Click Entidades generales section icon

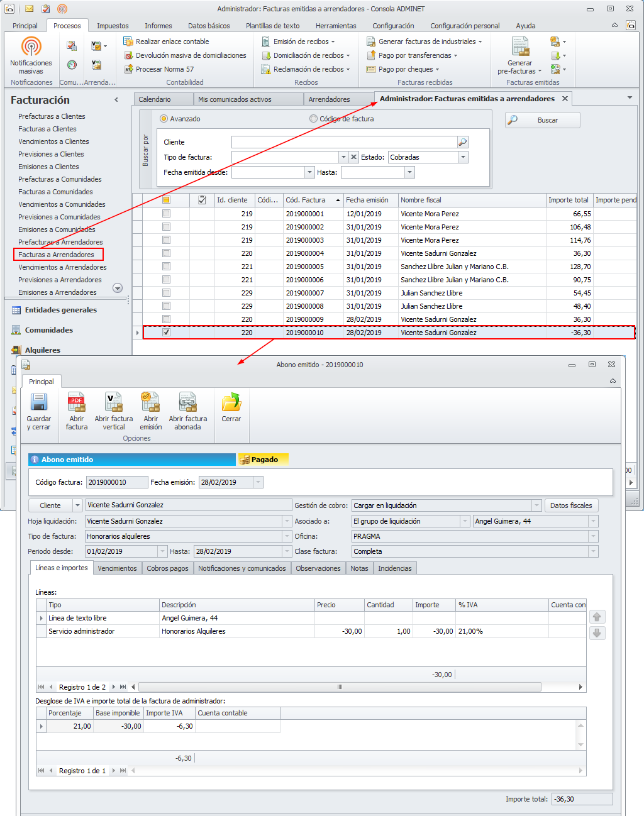click(16, 310)
